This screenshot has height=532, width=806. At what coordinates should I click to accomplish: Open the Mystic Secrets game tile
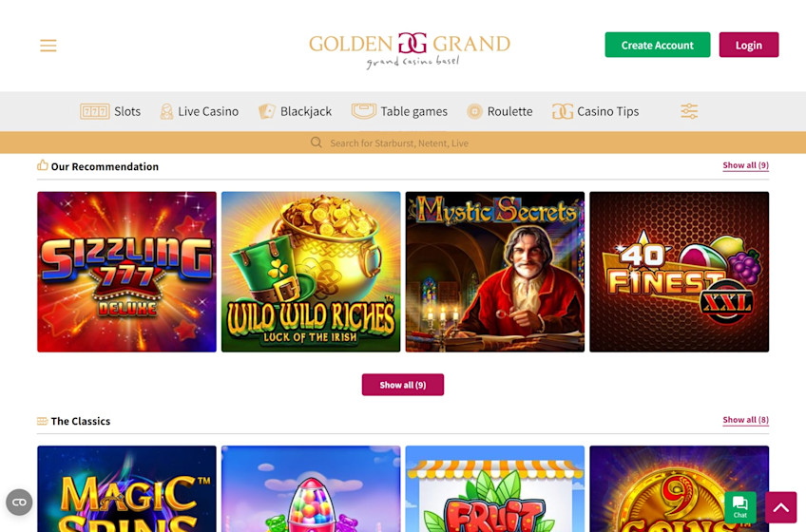click(x=495, y=272)
